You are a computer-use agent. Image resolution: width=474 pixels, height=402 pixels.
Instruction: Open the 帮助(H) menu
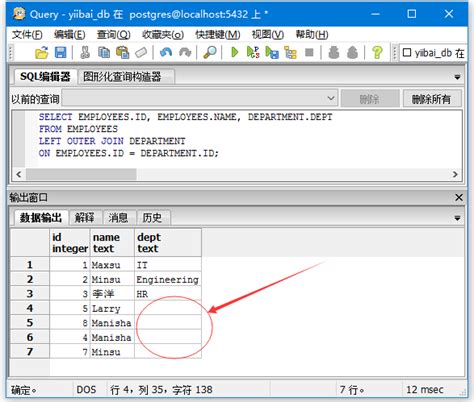click(x=312, y=34)
